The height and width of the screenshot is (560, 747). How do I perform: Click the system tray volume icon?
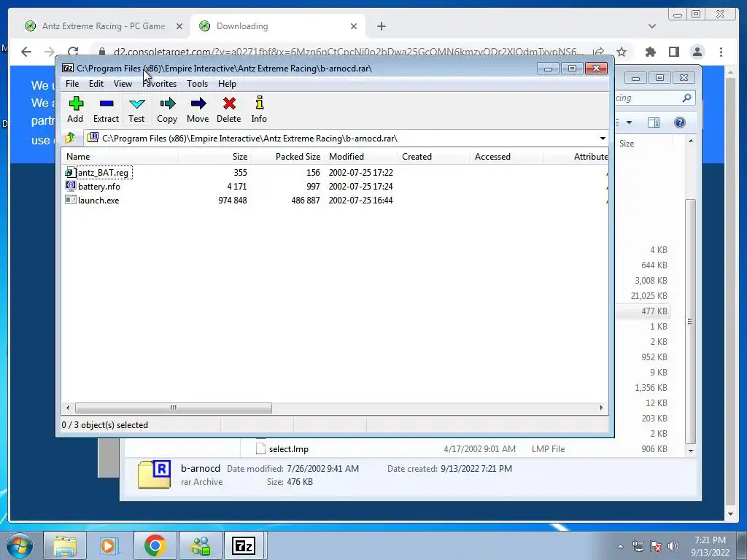[x=673, y=546]
